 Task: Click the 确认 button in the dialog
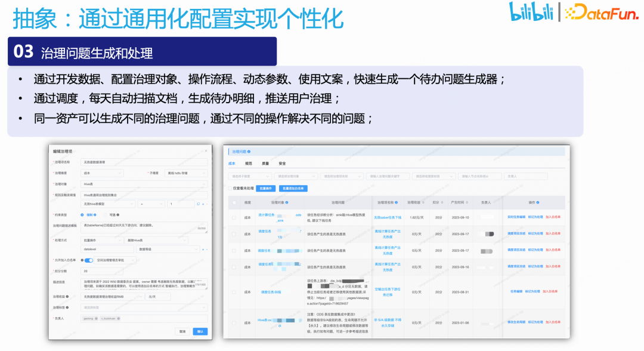(x=202, y=331)
